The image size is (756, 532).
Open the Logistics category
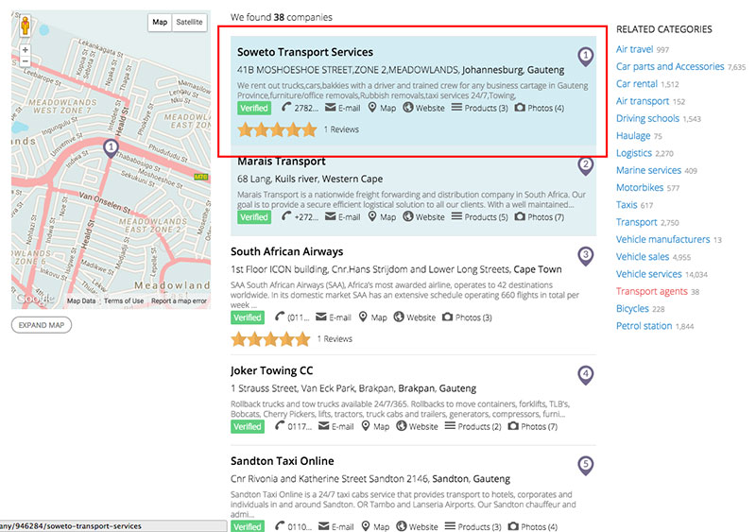tap(634, 153)
